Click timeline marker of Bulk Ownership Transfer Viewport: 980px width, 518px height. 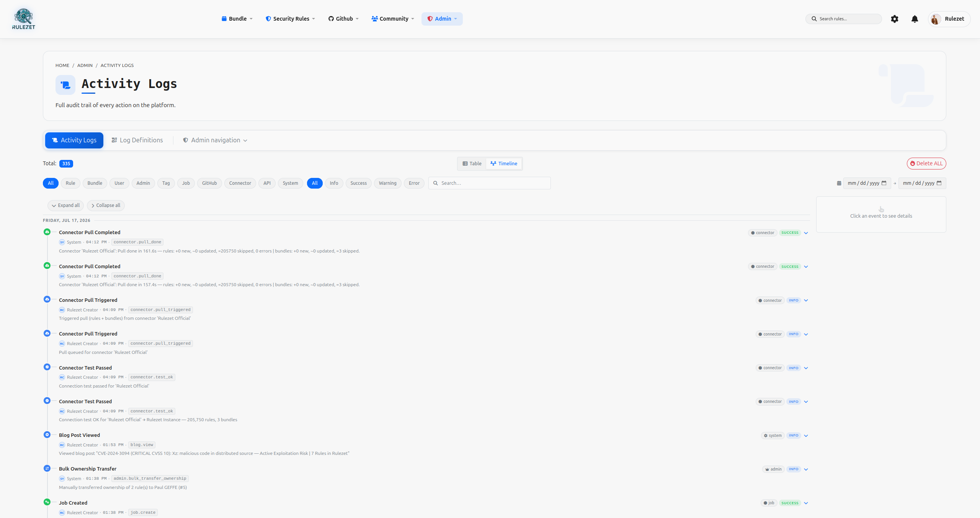click(47, 468)
